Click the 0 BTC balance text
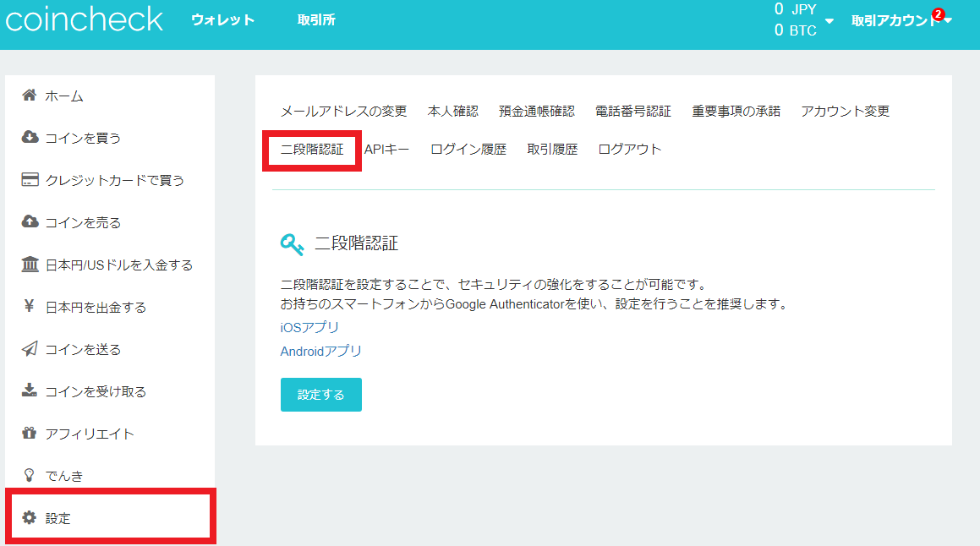The image size is (980, 546). tap(795, 30)
